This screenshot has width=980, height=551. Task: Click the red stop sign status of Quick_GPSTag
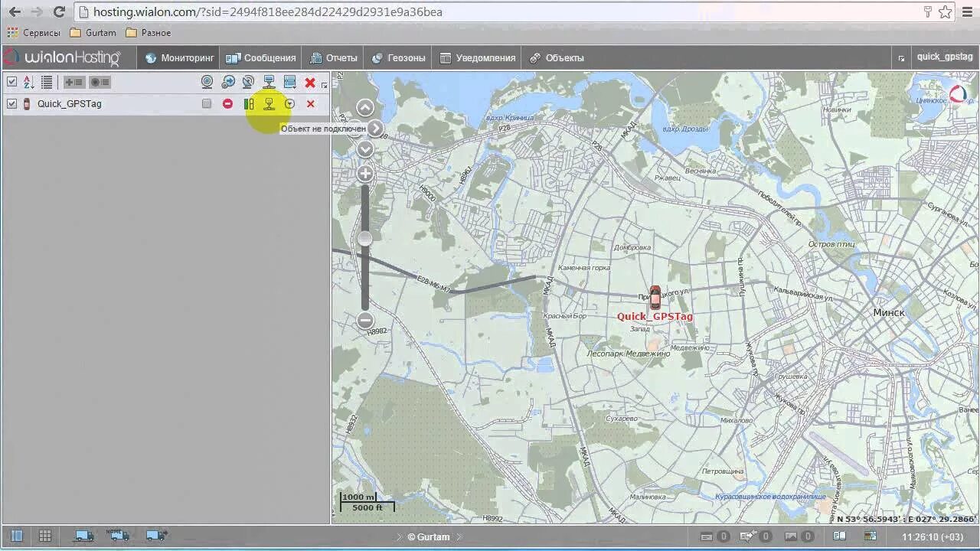tap(227, 103)
